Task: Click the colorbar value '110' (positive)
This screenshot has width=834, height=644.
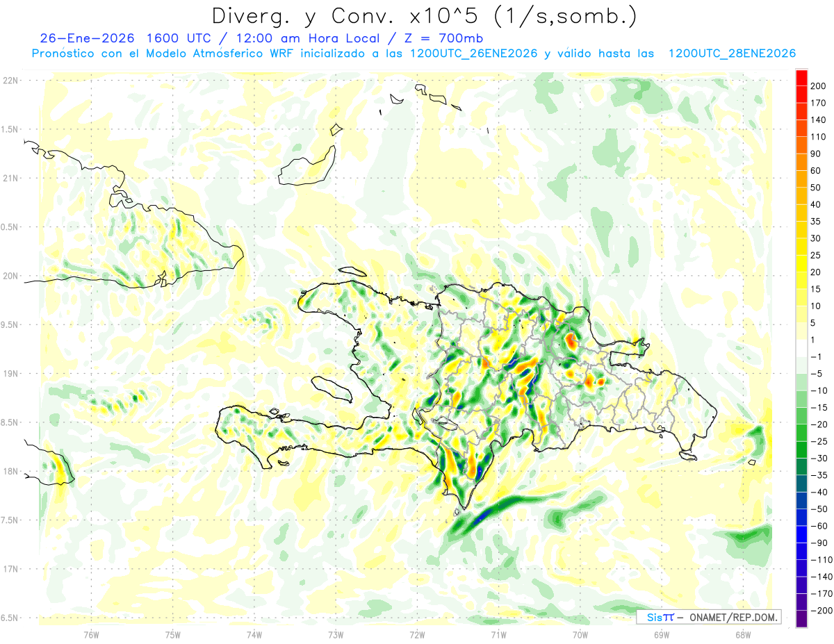Action: tap(818, 137)
